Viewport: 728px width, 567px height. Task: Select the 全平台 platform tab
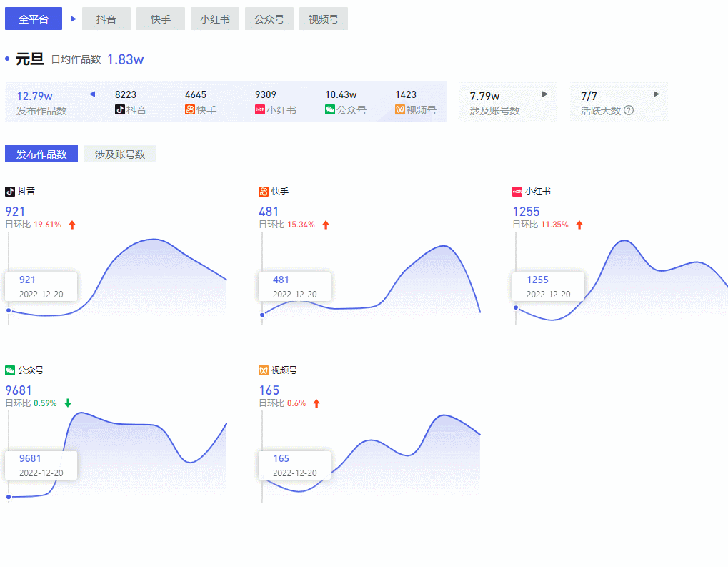34,19
